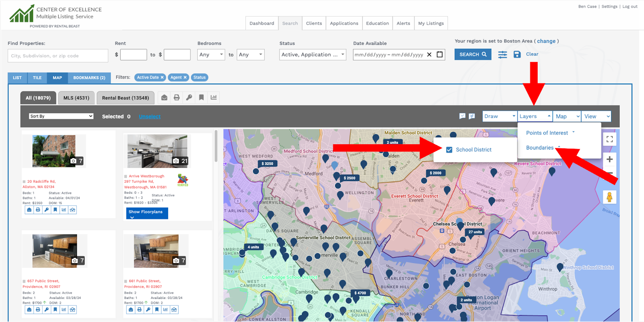Viewport: 644px width, 322px height.
Task: Open chart icon on 20 Radcliffe Rd listing
Action: click(64, 210)
